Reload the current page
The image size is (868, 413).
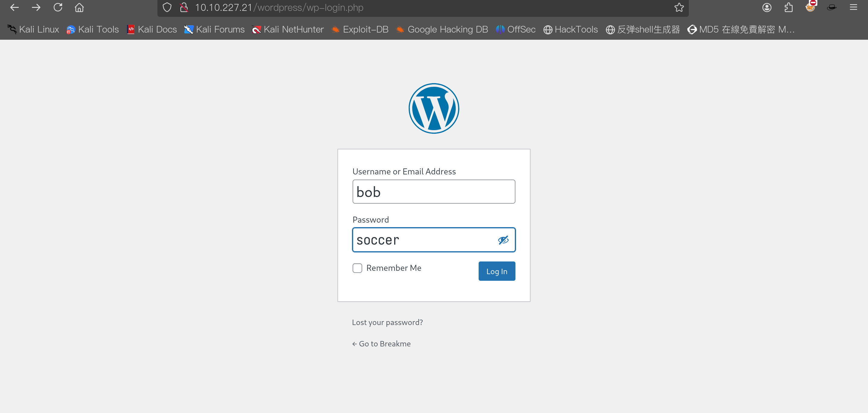tap(58, 8)
